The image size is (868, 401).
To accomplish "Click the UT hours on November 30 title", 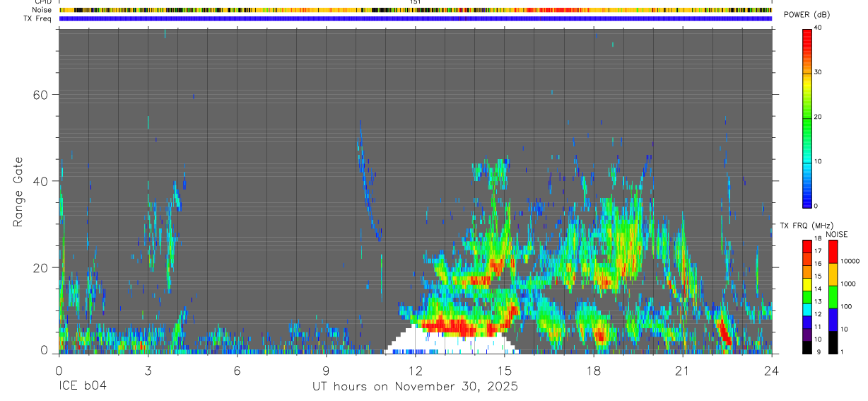I will coord(416,387).
